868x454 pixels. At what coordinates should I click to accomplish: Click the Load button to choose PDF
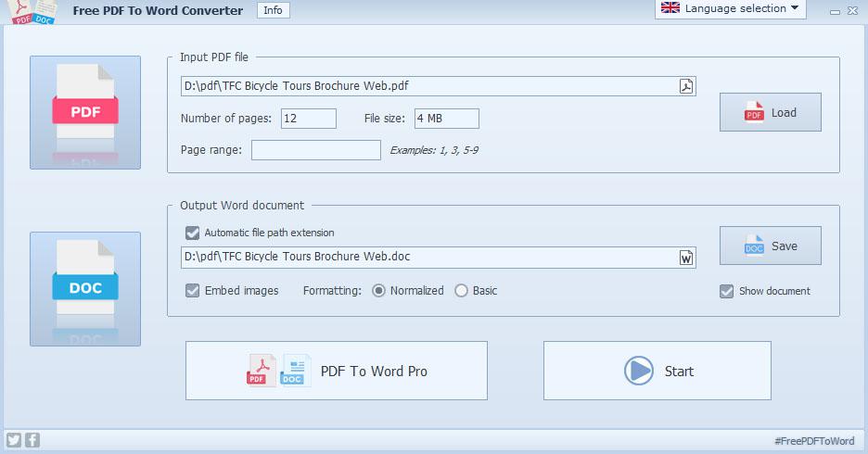[770, 112]
